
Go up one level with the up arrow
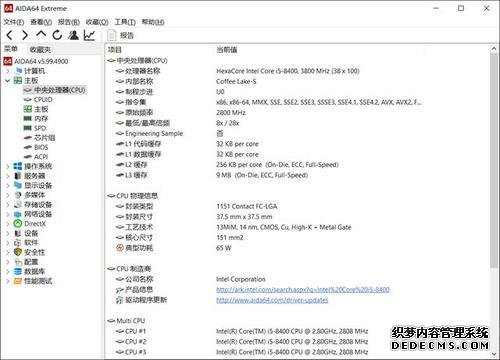click(41, 34)
